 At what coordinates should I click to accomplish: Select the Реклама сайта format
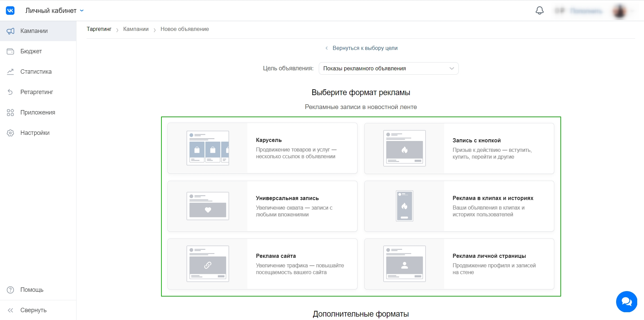[x=262, y=264]
